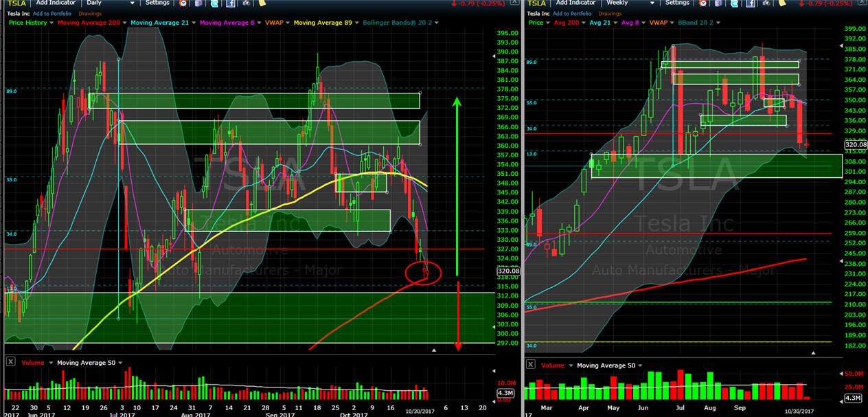Image resolution: width=868 pixels, height=417 pixels.
Task: Click the alarm clock alert icon in weekly chart
Action: point(703,3)
